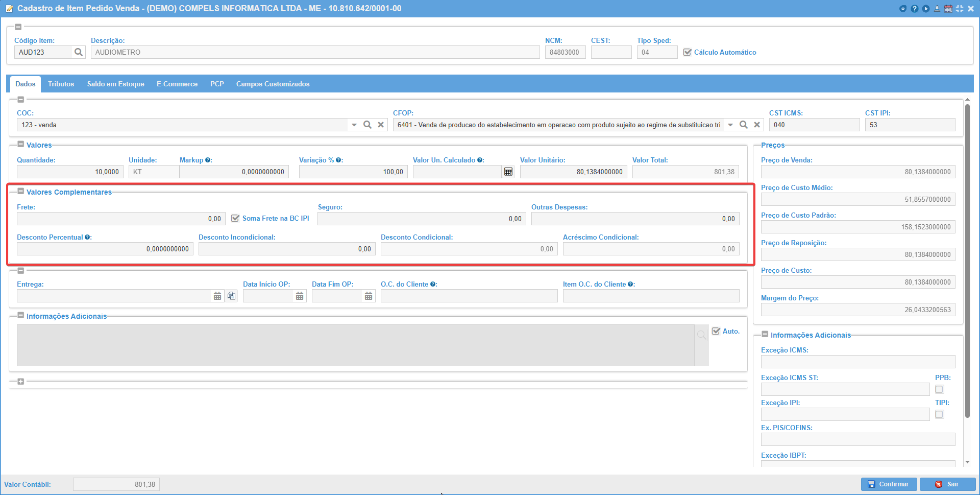This screenshot has width=980, height=495.
Task: Click the COC field search magnifier
Action: pyautogui.click(x=367, y=125)
